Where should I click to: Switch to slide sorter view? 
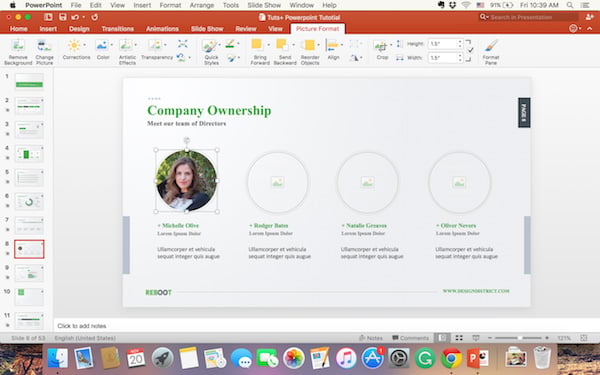coord(459,338)
